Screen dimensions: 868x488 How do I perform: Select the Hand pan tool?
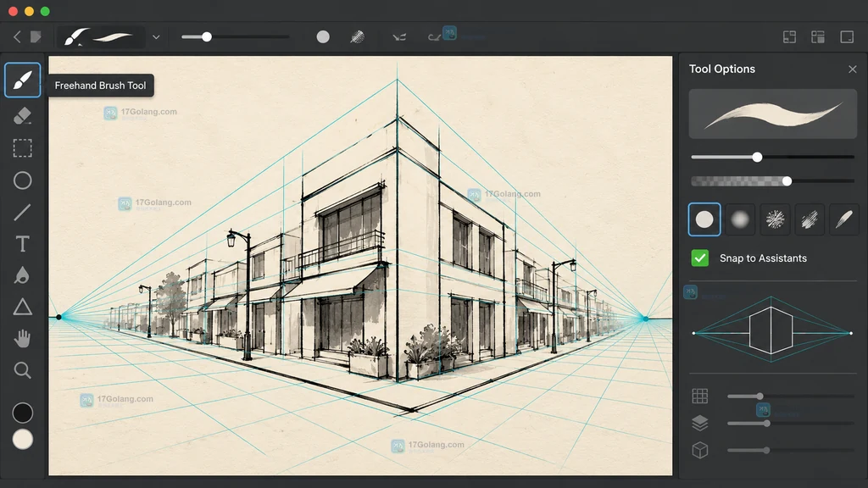pyautogui.click(x=22, y=339)
